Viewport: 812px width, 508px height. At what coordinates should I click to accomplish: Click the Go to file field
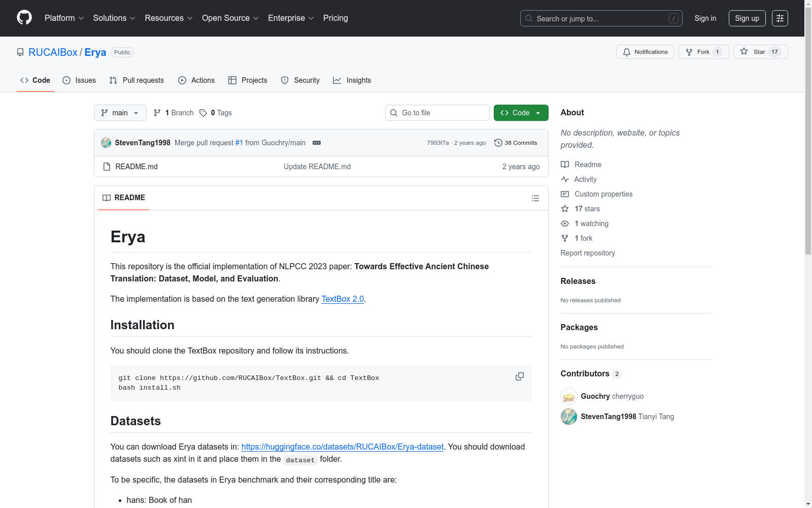[x=437, y=113]
